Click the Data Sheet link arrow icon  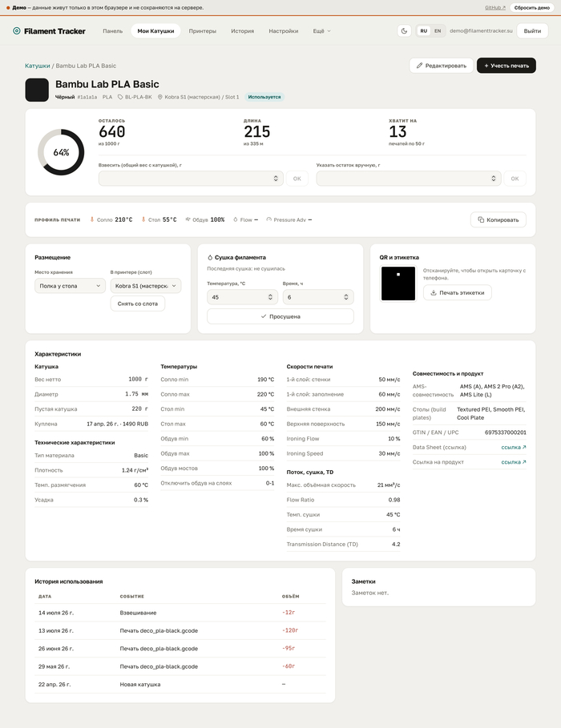524,447
